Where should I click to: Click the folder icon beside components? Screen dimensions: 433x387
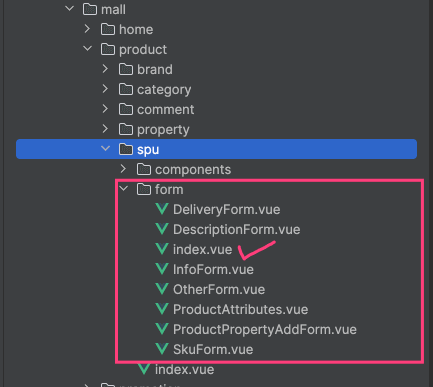[144, 169]
